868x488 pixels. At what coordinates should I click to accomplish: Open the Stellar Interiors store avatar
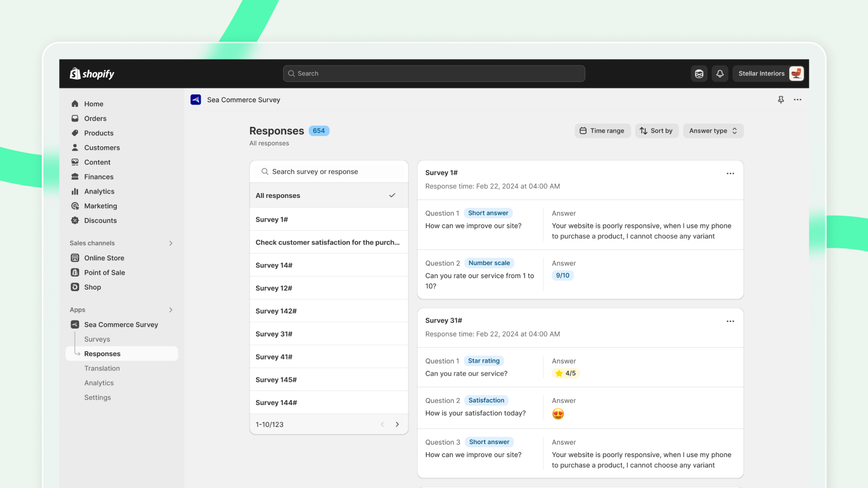[x=796, y=74]
